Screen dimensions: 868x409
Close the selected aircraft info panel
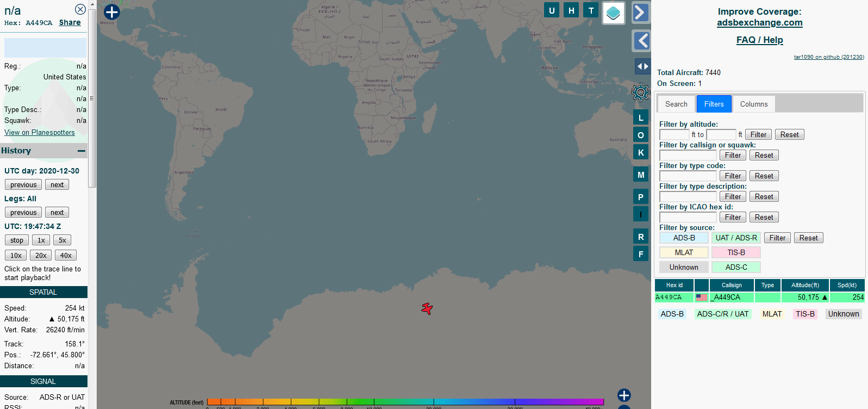pos(80,9)
